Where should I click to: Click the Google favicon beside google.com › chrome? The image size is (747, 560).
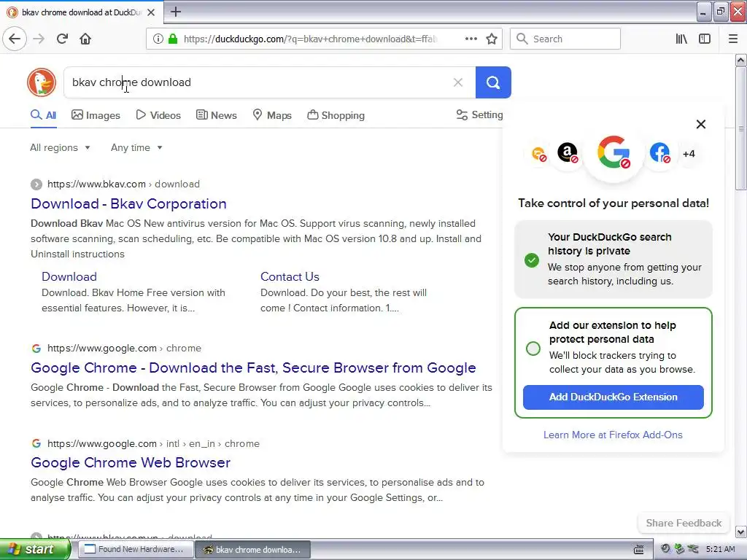pyautogui.click(x=36, y=348)
